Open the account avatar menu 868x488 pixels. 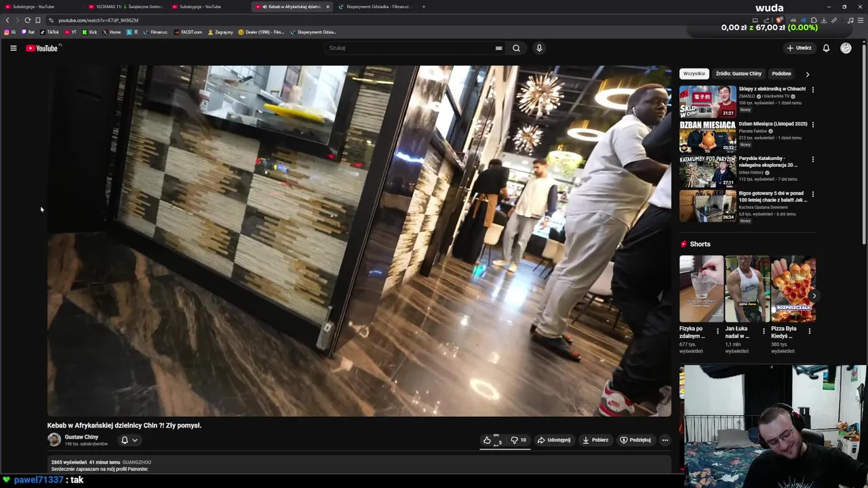coord(846,48)
